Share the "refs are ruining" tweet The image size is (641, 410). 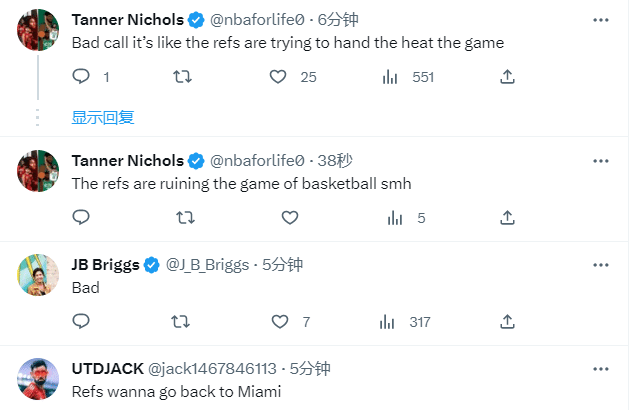click(507, 217)
